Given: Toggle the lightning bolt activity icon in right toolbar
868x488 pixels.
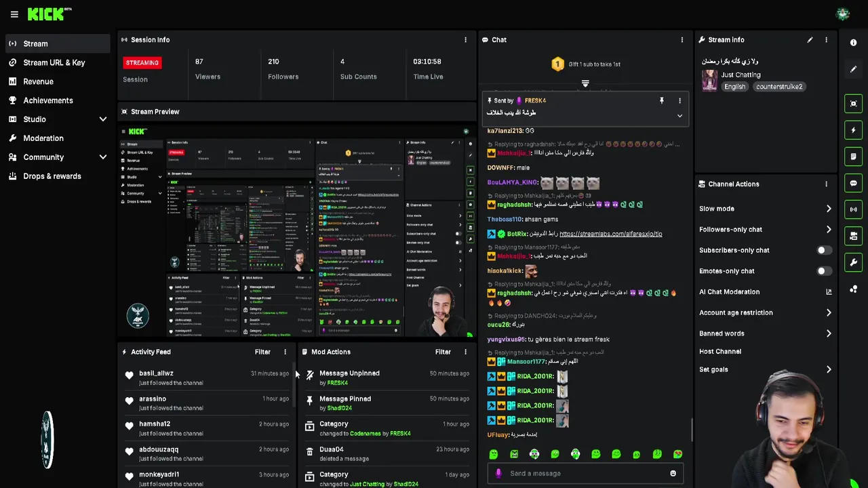Looking at the screenshot, I should coord(854,130).
